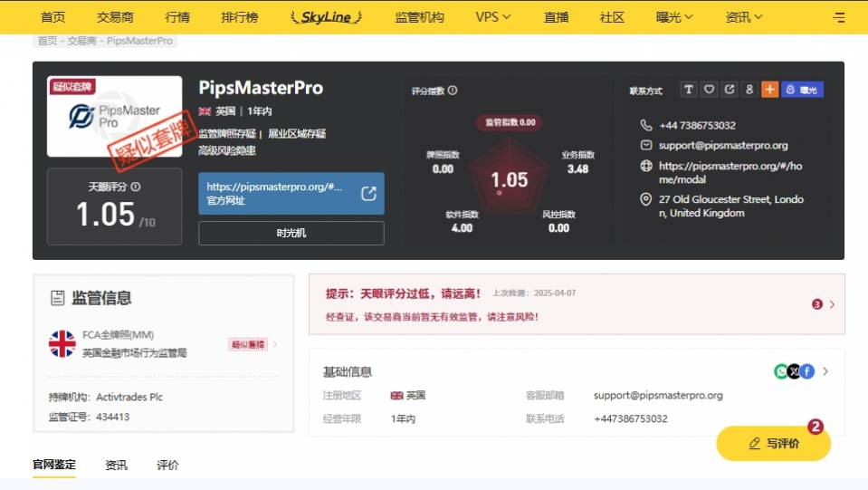Click the 1.05 radar chart score
This screenshot has height=490, width=868.
click(510, 180)
